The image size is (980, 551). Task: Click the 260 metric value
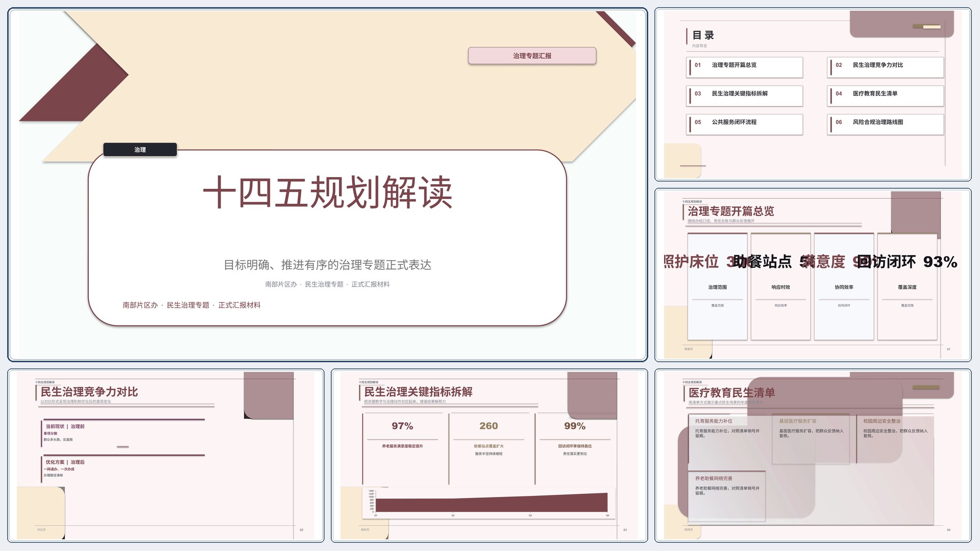[x=488, y=426]
